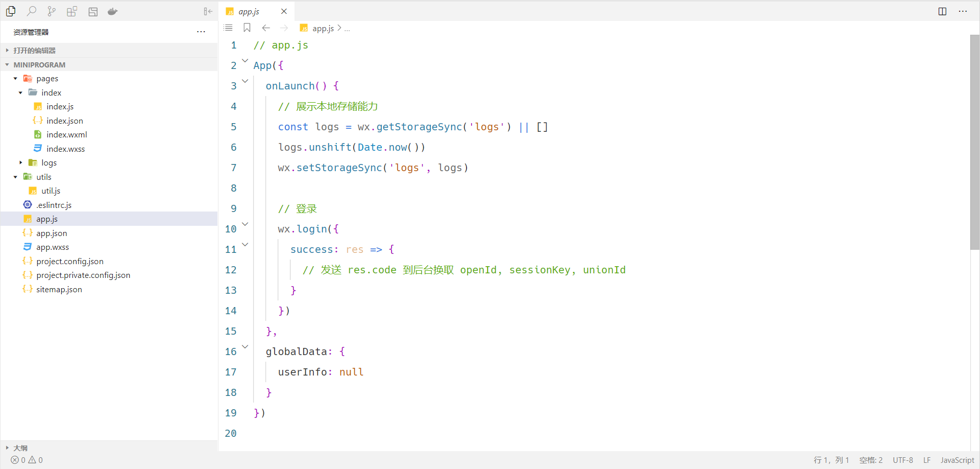The width and height of the screenshot is (980, 469).
Task: Click the 空格: 2 indentation setting
Action: 871,460
